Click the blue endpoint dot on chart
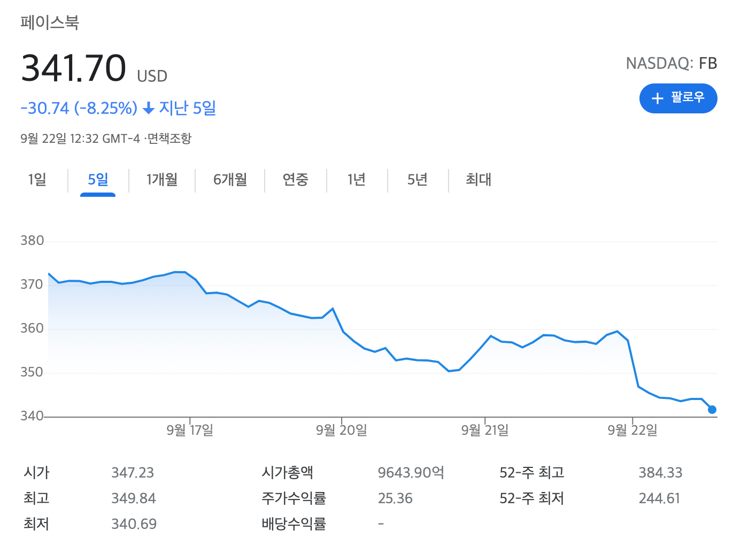 [x=712, y=410]
